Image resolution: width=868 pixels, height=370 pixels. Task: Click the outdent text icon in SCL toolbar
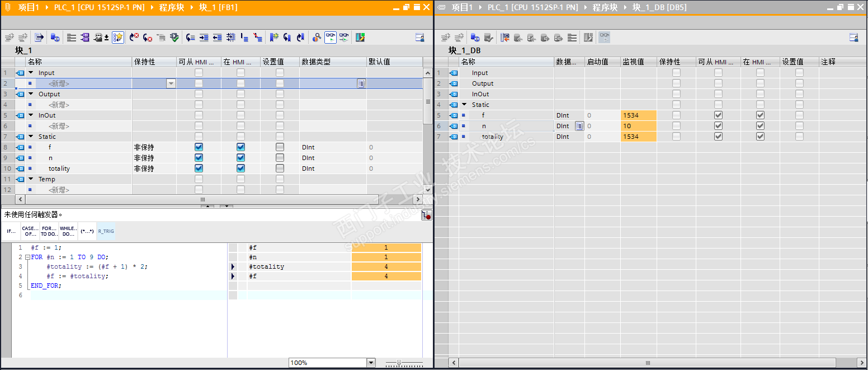click(x=218, y=38)
